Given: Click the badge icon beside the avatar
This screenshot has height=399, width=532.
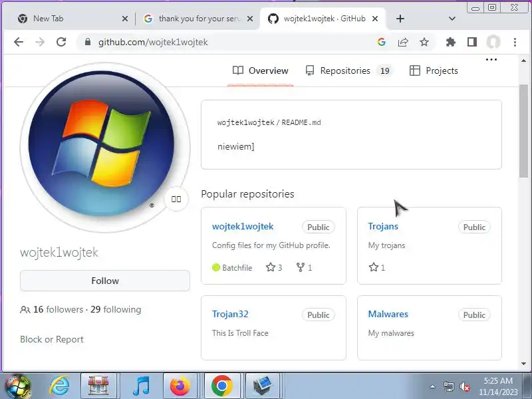Looking at the screenshot, I should coord(176,199).
